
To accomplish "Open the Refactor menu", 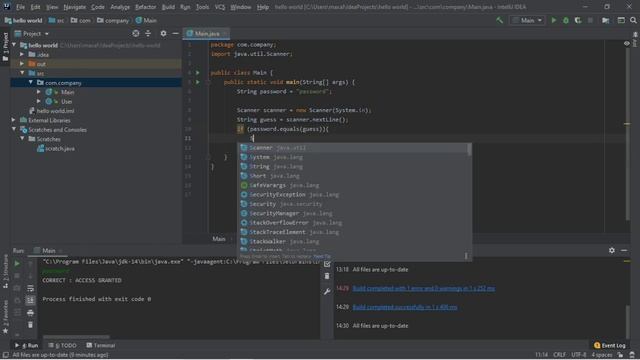I will click(145, 7).
